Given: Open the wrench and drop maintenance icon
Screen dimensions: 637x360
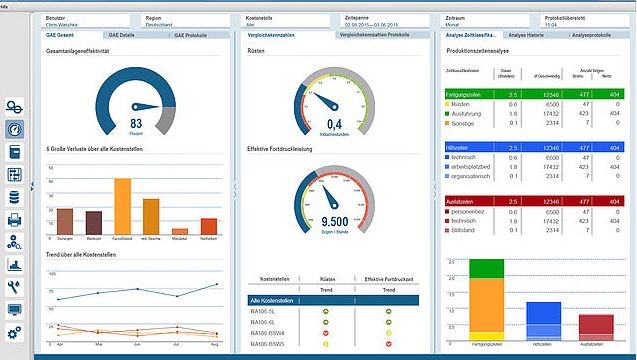Looking at the screenshot, I should click(14, 287).
